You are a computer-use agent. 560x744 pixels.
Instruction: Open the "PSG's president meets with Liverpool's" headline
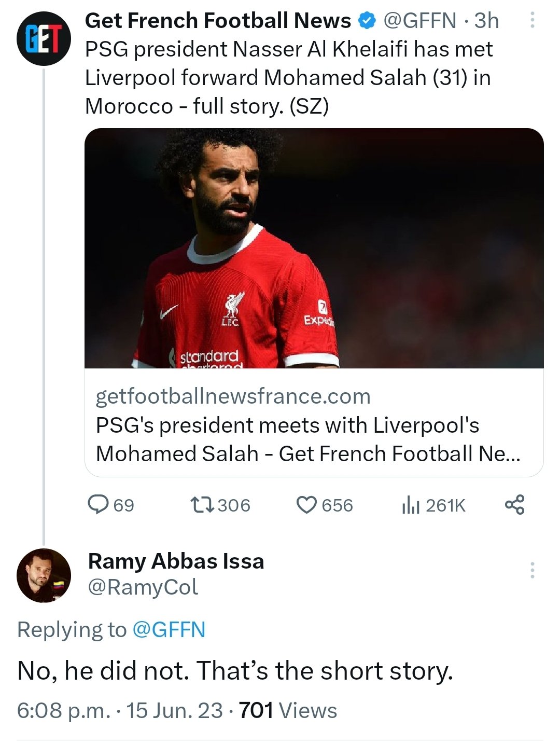pos(287,425)
